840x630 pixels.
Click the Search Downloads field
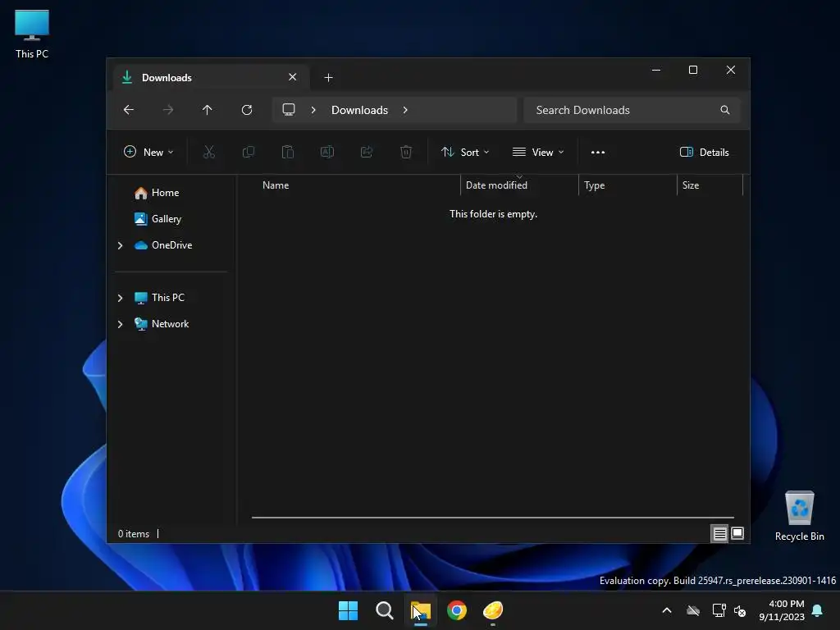632,110
